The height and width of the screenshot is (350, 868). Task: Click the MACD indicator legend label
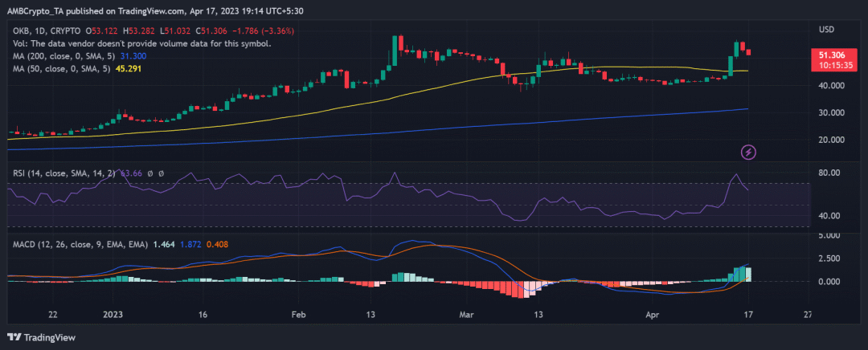tap(80, 244)
